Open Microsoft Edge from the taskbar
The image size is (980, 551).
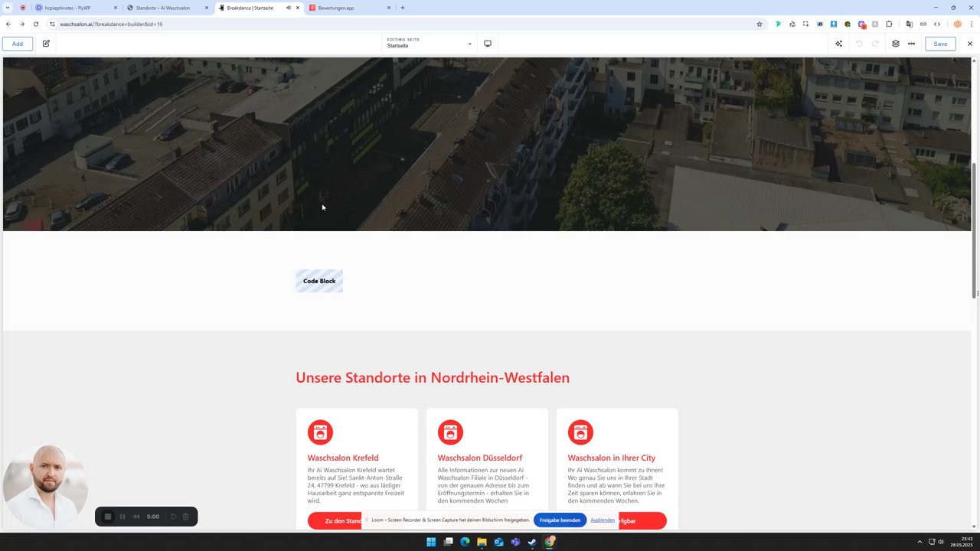click(465, 542)
